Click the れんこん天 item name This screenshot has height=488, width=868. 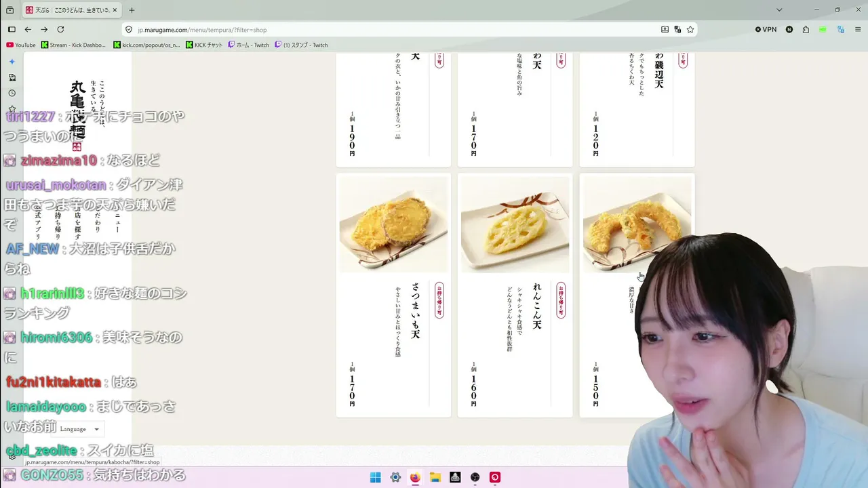tap(537, 306)
